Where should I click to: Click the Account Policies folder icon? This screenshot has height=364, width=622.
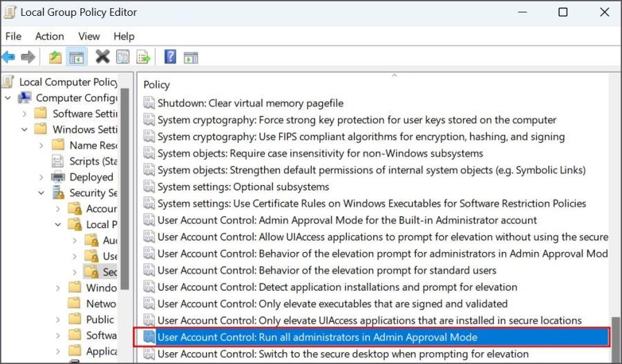pyautogui.click(x=75, y=209)
